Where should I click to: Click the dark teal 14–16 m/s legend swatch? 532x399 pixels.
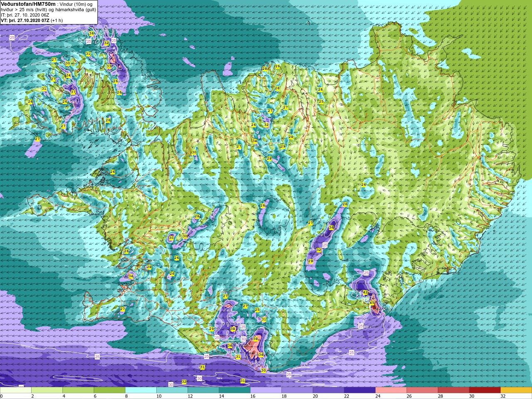(x=235, y=390)
